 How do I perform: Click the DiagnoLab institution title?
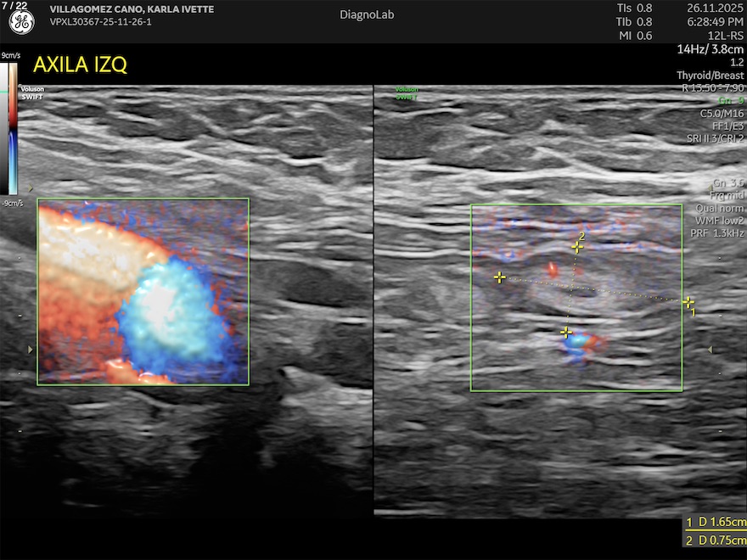tap(367, 15)
